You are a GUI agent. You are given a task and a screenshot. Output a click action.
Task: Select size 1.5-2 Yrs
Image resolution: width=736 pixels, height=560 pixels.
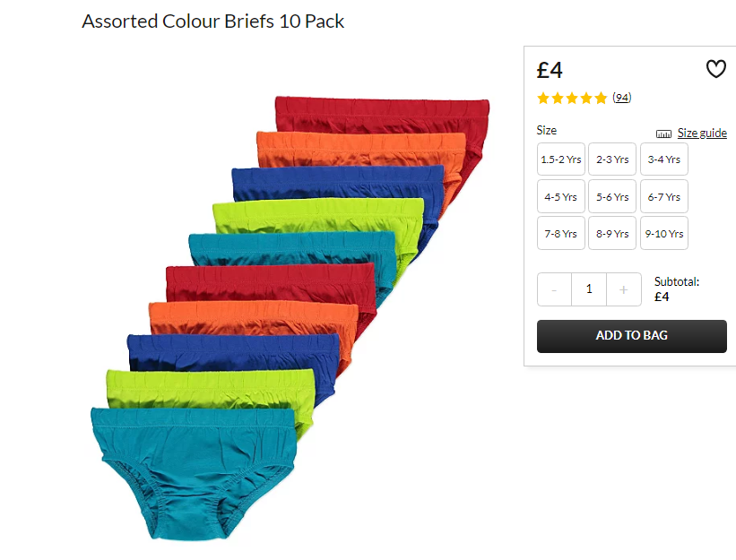561,159
